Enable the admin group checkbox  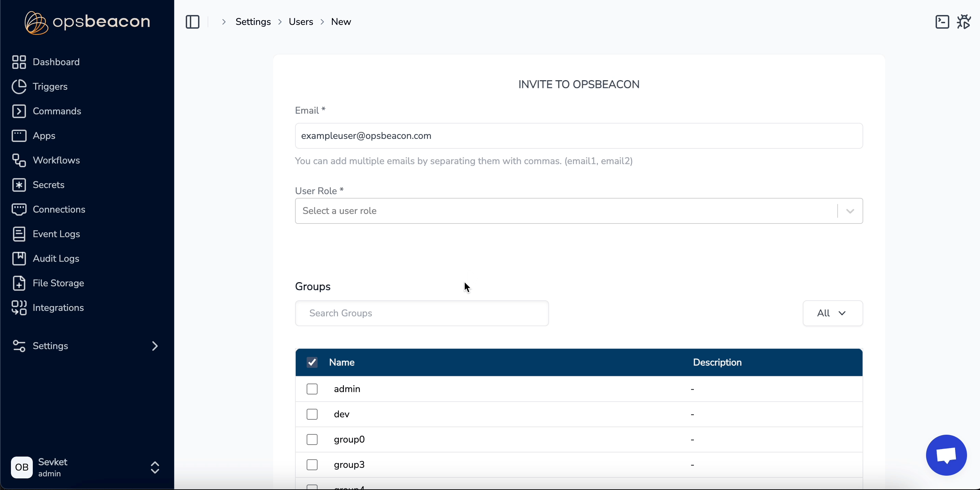coord(311,389)
